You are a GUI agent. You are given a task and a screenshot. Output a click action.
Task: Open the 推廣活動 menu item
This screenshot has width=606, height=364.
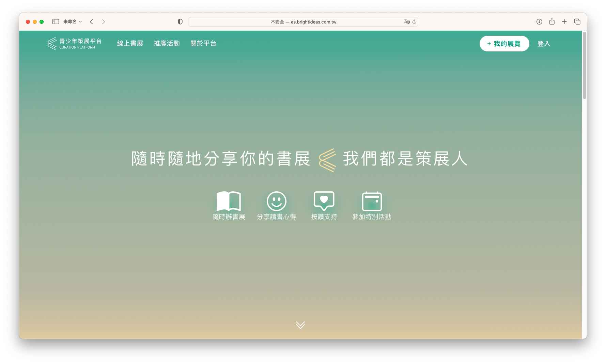coord(167,44)
